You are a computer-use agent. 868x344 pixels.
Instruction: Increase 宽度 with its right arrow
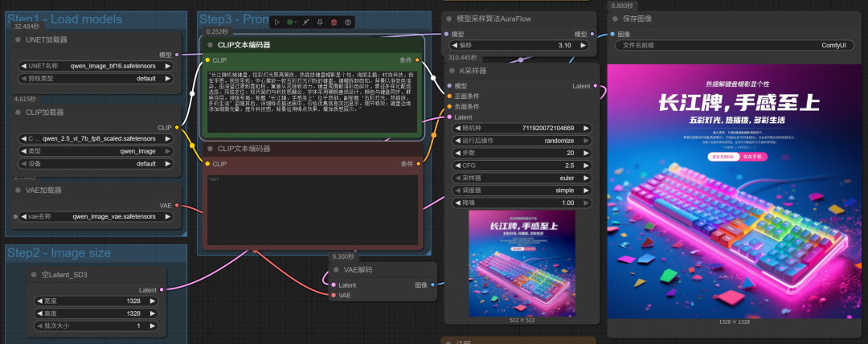click(x=152, y=301)
